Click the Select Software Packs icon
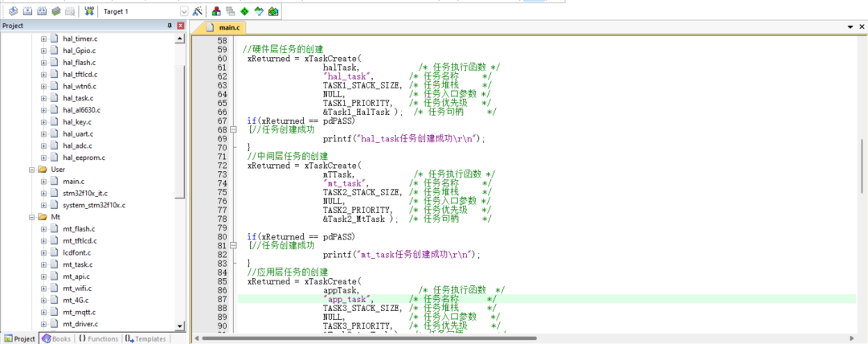 pyautogui.click(x=259, y=11)
